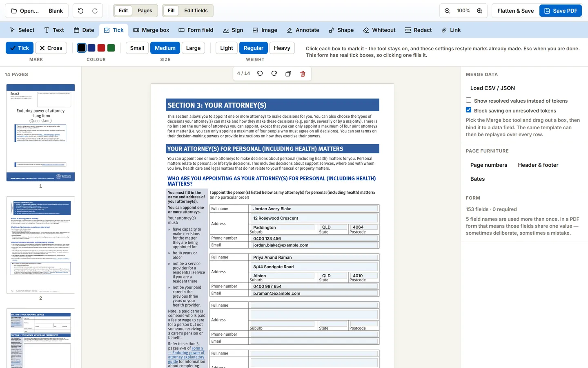This screenshot has height=368, width=588.
Task: Load CSV / JSON merge data
Action: coord(492,88)
